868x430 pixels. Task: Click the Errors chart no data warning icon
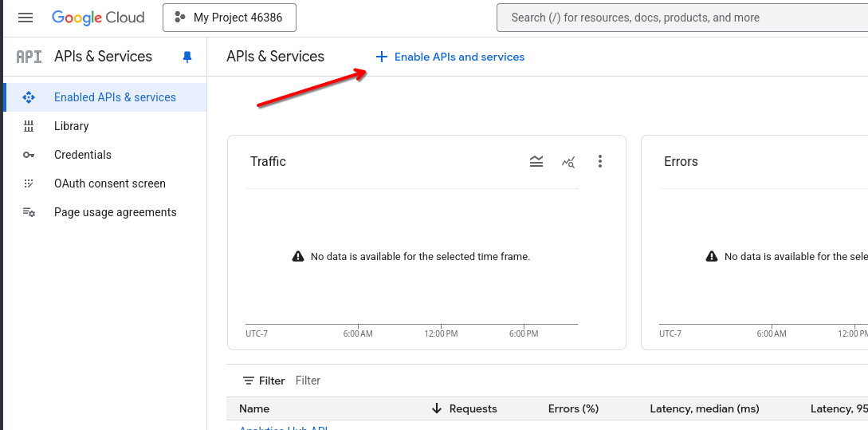[712, 256]
